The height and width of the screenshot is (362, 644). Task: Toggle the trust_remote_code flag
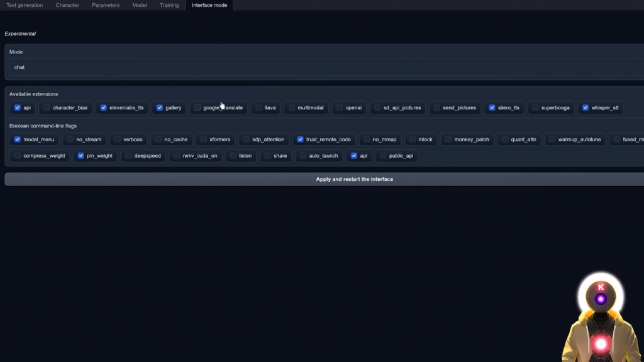pyautogui.click(x=301, y=140)
